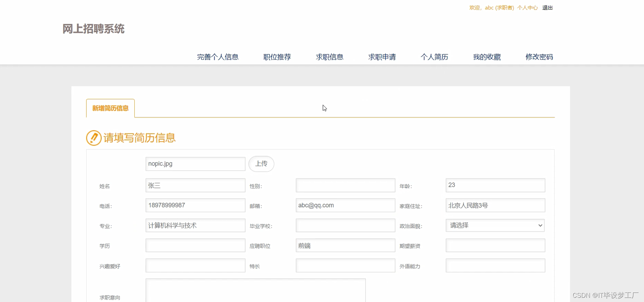
Task: Click the 请填写简历信息 heading text
Action: coord(140,138)
